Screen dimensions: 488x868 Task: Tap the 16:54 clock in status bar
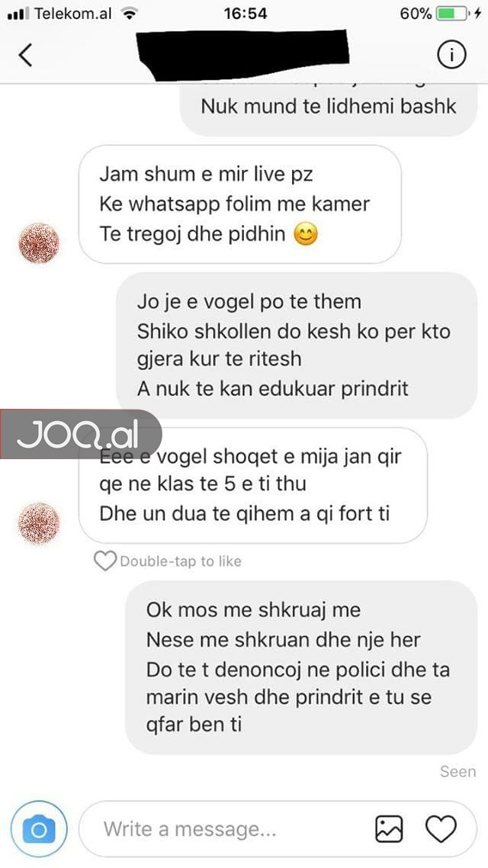[245, 13]
